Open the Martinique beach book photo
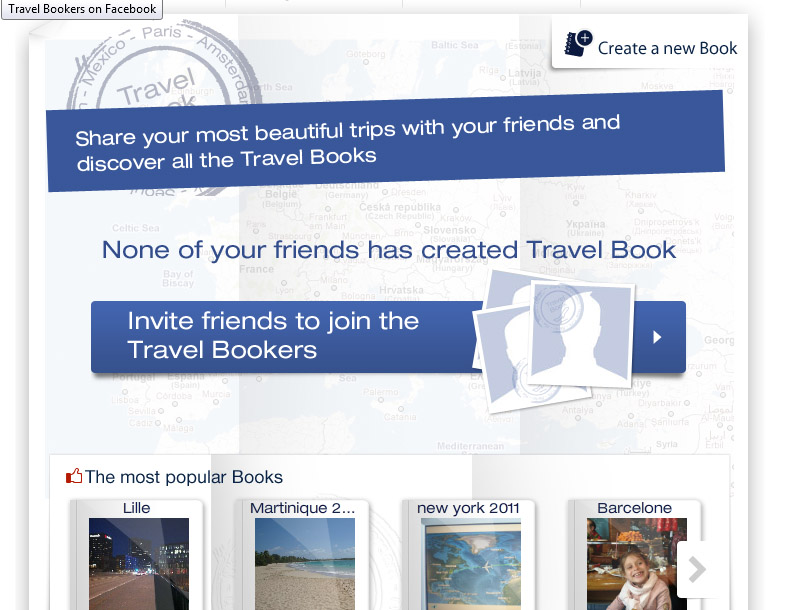The height and width of the screenshot is (610, 789). 304,564
